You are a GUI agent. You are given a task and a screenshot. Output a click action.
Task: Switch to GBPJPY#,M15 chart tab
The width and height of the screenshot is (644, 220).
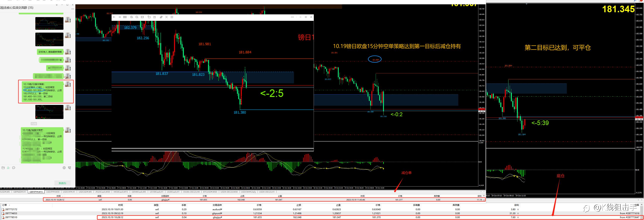click(36, 192)
